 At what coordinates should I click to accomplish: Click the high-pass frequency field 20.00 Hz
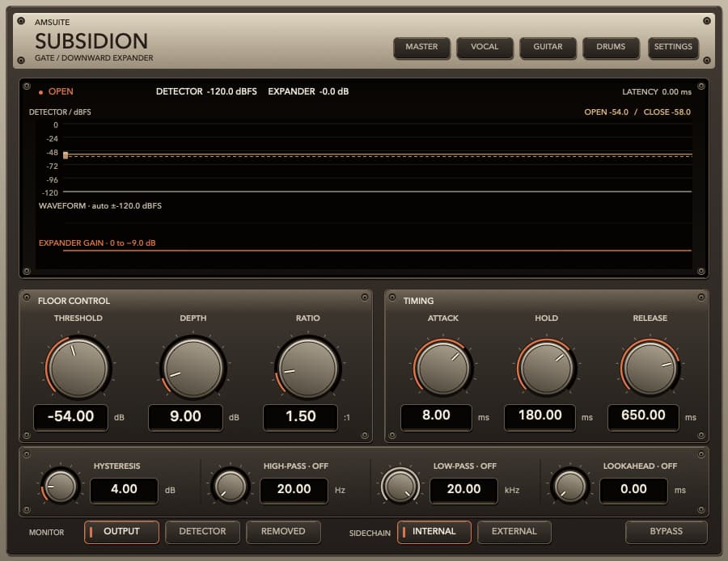point(294,490)
